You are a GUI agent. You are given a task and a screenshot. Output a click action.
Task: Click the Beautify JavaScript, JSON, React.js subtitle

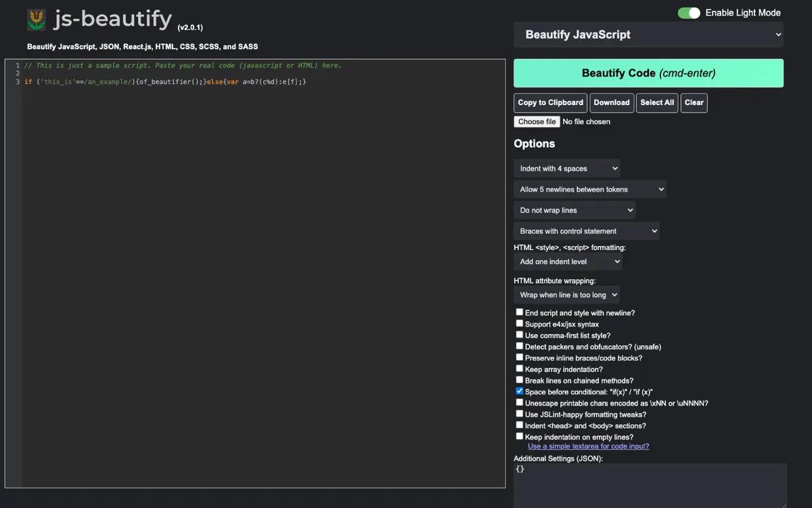142,47
